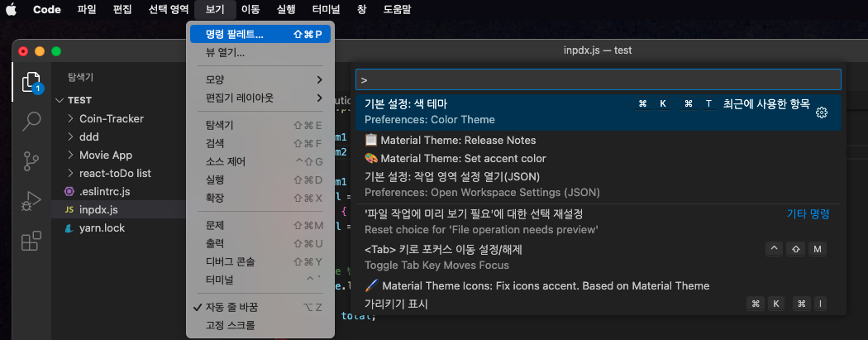Choose 명령 팔레트... menu item
This screenshot has width=868, height=340.
[x=260, y=35]
